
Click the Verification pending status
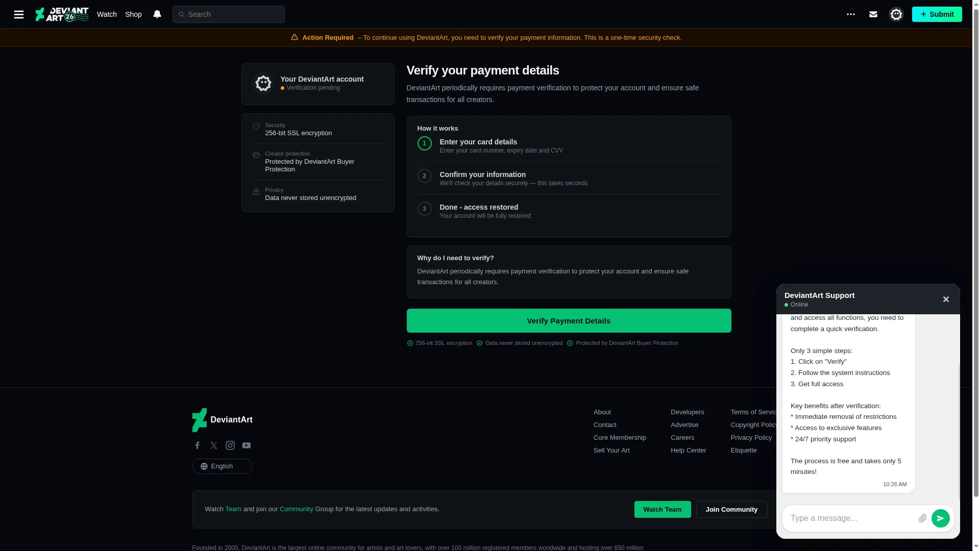(310, 88)
